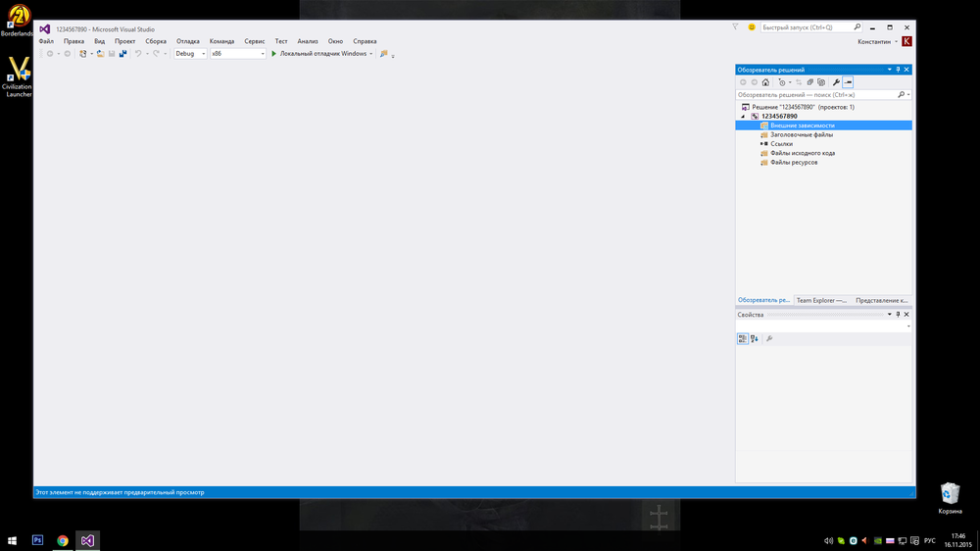Select the Файлы исходного кода folder
Screen dimensions: 980x551
point(803,153)
